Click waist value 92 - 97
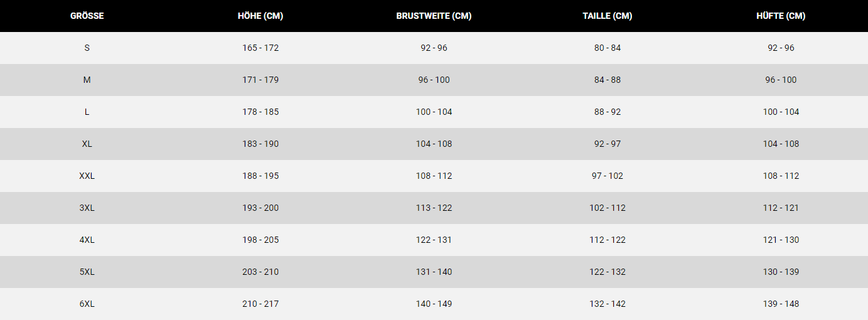868x320 pixels. pos(607,144)
